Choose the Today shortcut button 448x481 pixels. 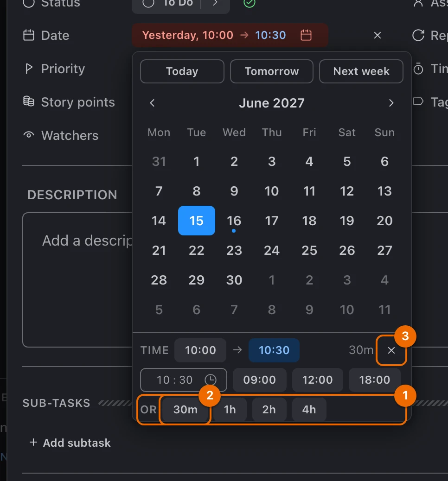click(x=182, y=71)
